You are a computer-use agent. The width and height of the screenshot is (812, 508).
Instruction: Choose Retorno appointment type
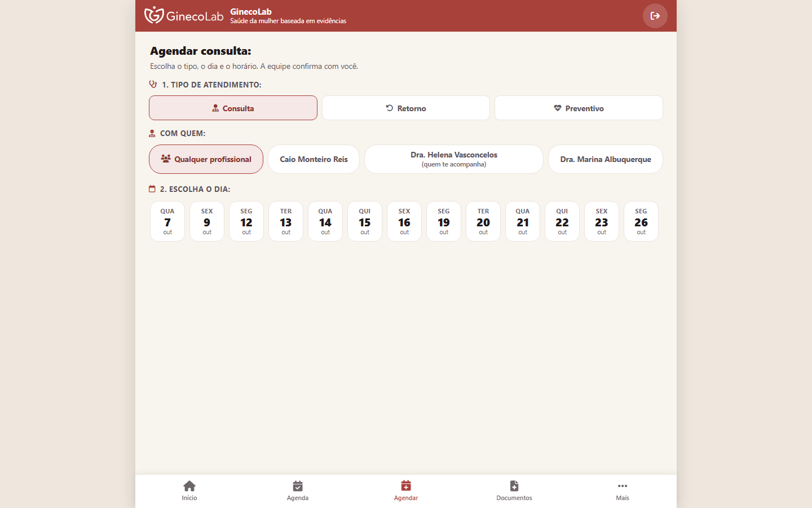(x=406, y=108)
